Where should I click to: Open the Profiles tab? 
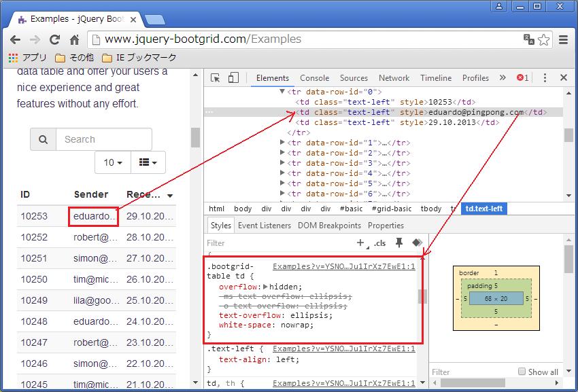[475, 77]
